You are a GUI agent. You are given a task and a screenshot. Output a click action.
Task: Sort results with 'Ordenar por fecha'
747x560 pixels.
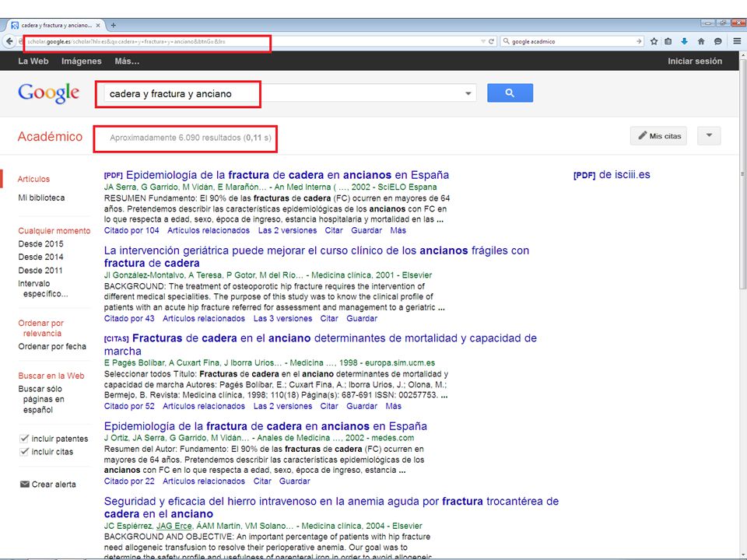(52, 346)
